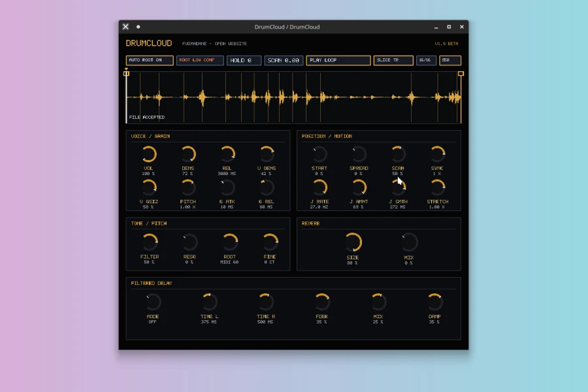Click the delay MODE knob
588x392 pixels.
[x=153, y=302]
